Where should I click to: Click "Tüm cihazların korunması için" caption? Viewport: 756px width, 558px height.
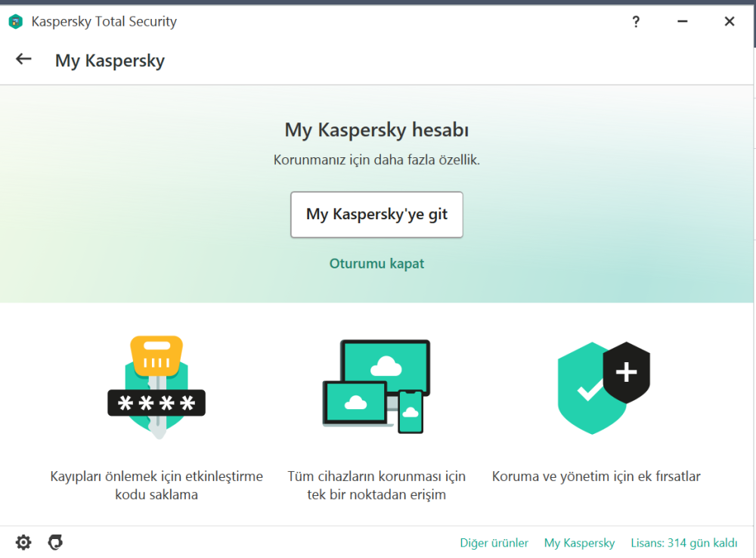(376, 476)
